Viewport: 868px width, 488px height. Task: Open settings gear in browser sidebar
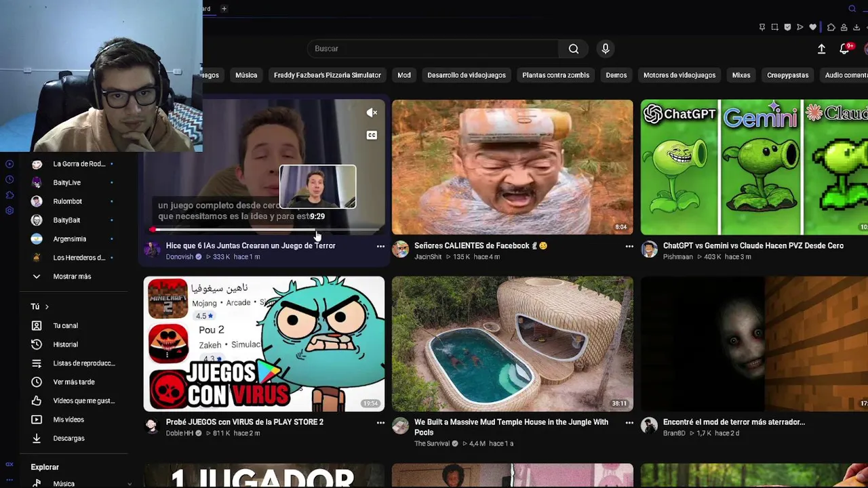click(9, 211)
